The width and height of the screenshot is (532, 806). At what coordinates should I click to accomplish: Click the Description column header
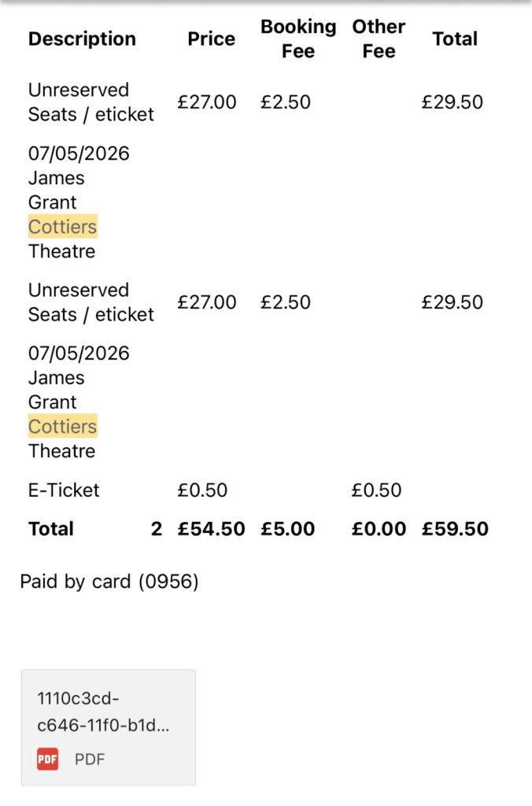[x=82, y=39]
